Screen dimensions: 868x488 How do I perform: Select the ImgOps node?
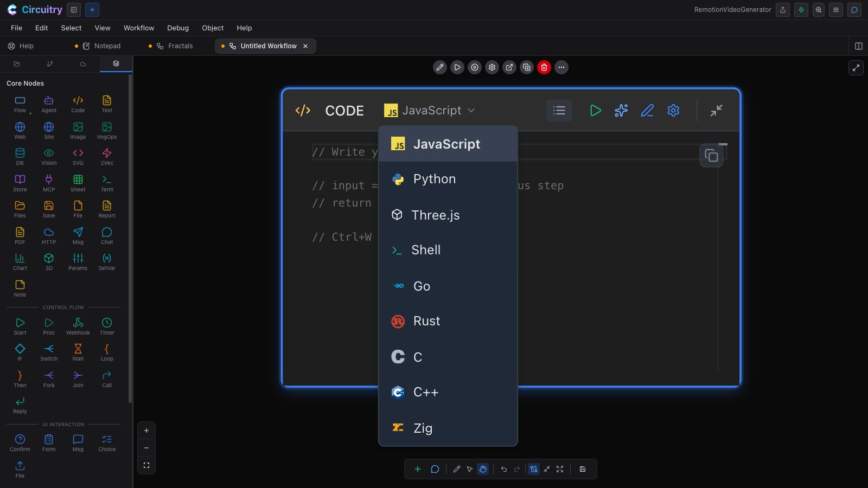[107, 131]
